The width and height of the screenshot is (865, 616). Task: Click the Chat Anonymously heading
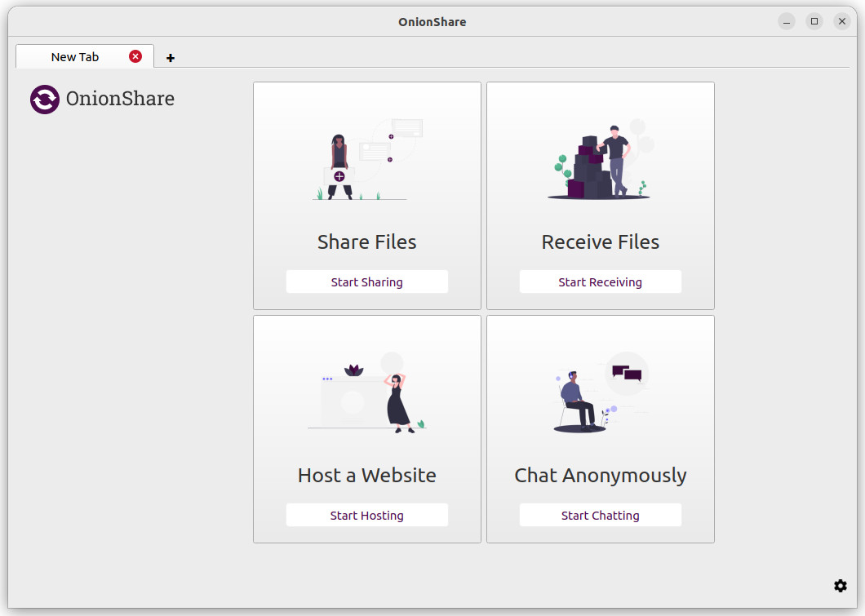pos(600,476)
